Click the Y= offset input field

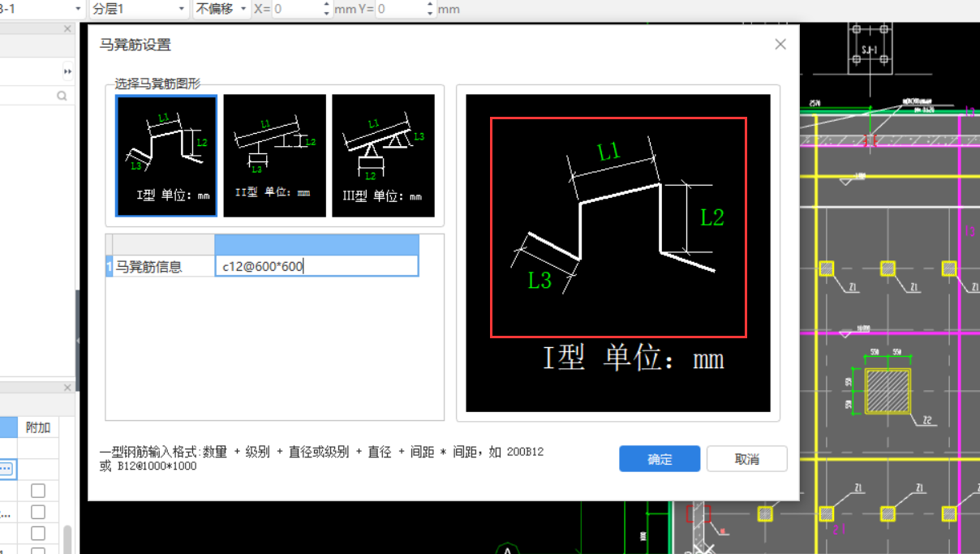[400, 9]
